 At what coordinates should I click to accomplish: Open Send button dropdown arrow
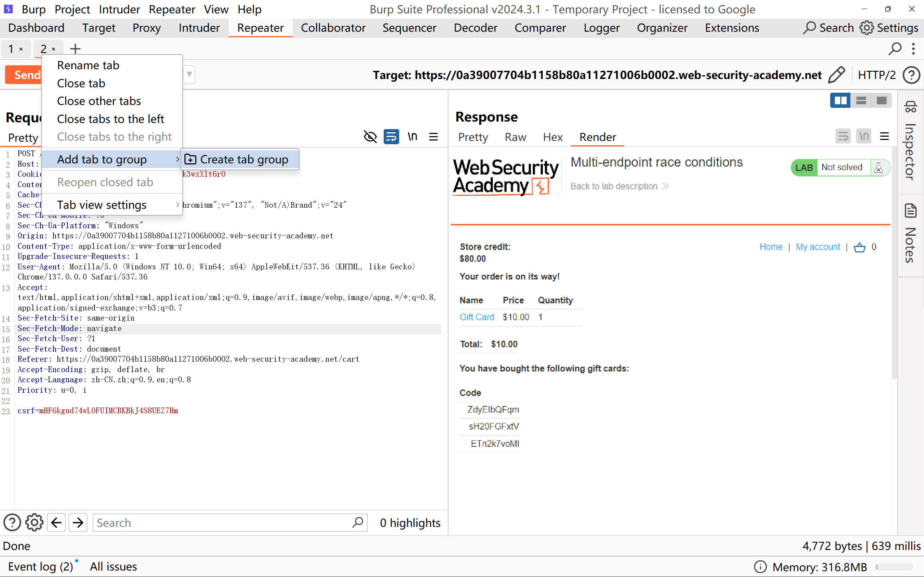click(189, 74)
